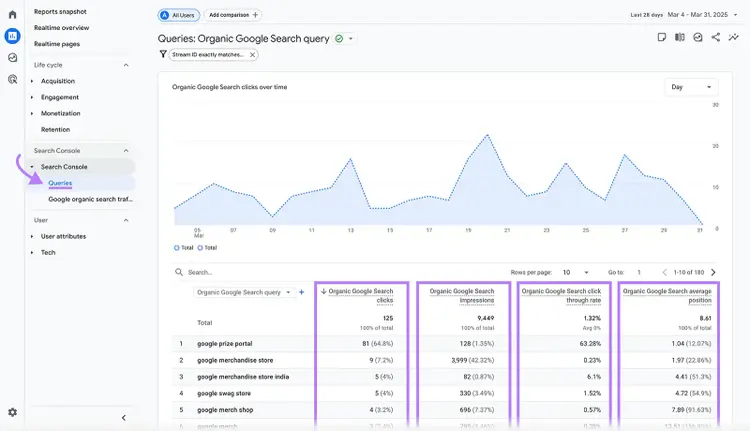Sort by Organic Google Search impressions column
The height and width of the screenshot is (431, 750).
point(462,296)
